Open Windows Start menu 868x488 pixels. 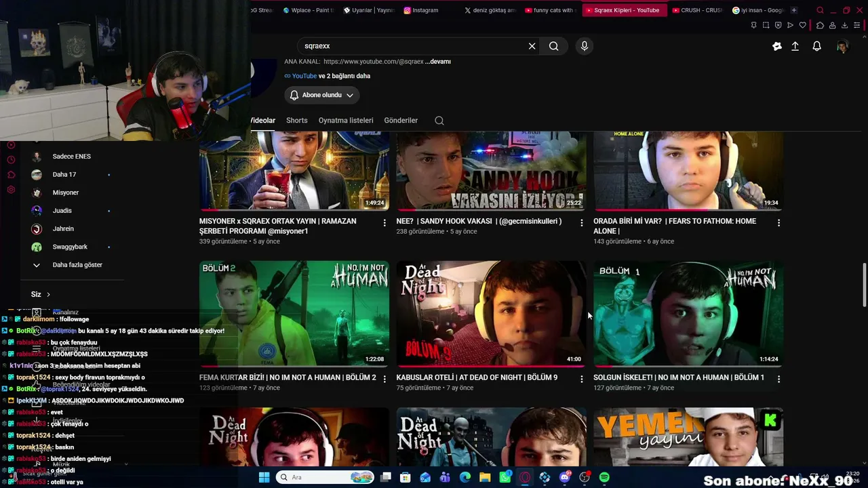264,477
